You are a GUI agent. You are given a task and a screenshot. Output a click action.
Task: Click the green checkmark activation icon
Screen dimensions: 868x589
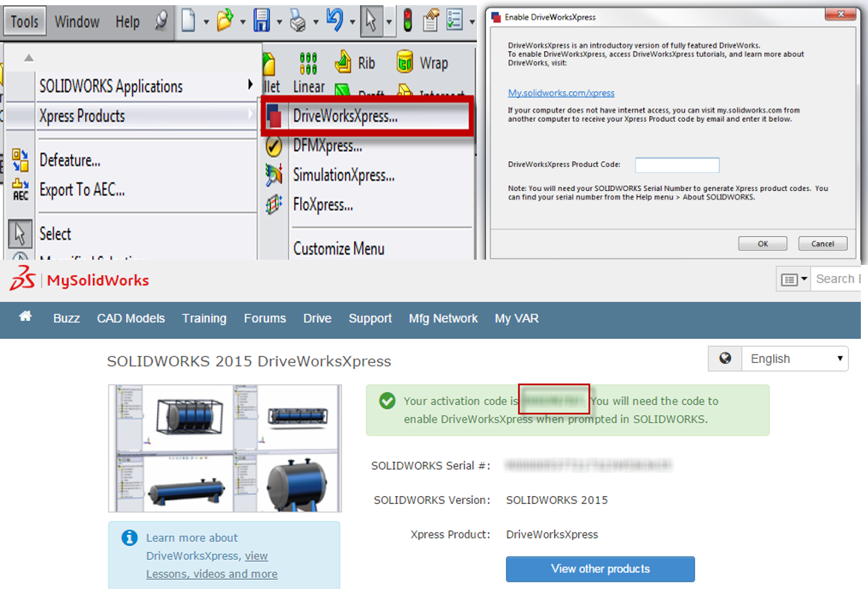pos(387,401)
